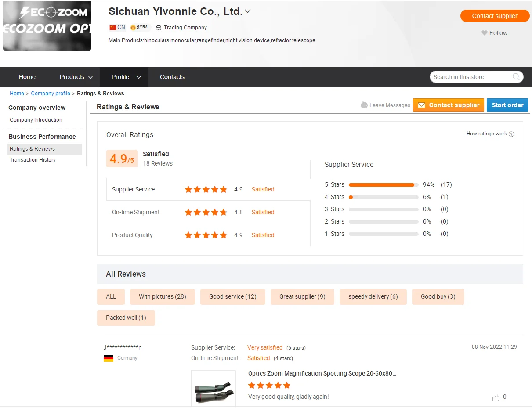Click the Supplier Service row star rating

point(206,189)
